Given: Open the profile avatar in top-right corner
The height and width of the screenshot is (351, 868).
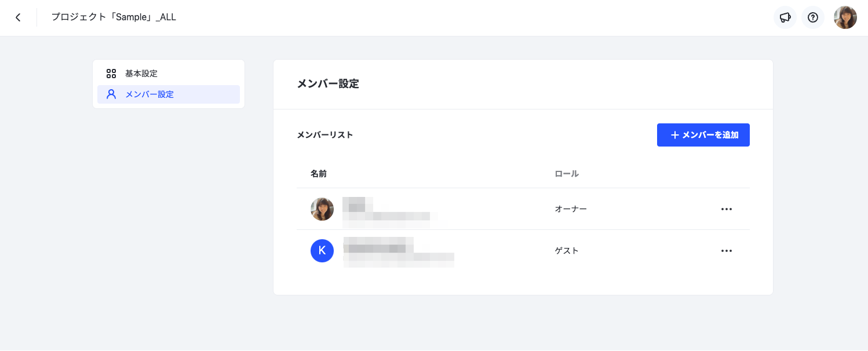Looking at the screenshot, I should coord(845,17).
